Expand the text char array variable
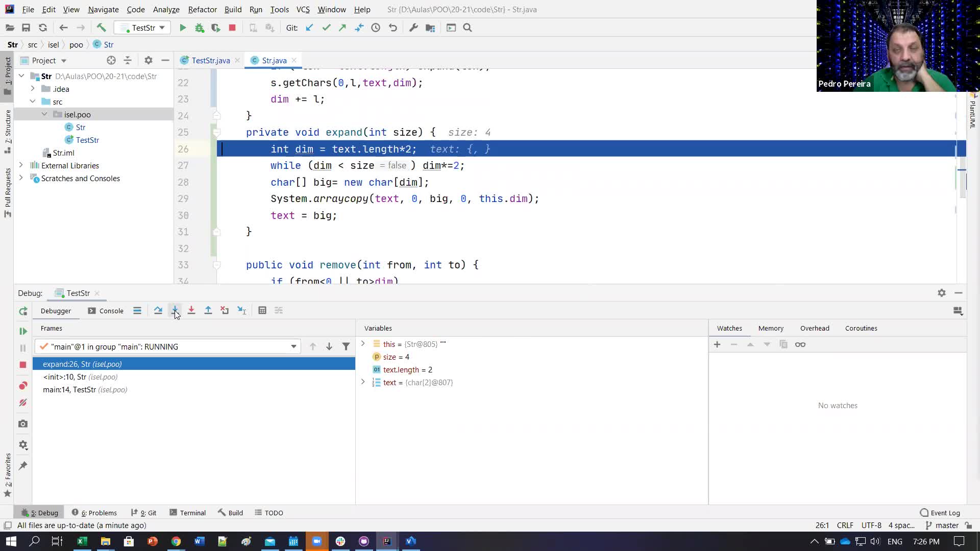Viewport: 980px width, 551px height. pos(363,382)
